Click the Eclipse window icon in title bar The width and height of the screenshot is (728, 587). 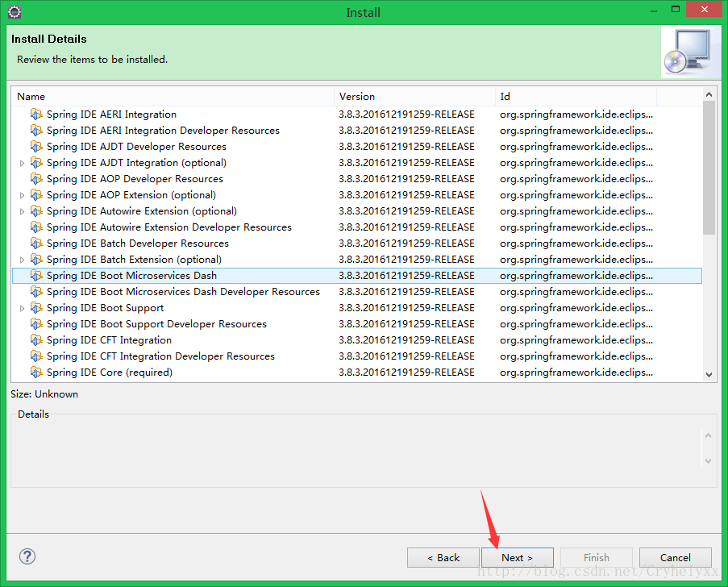tap(15, 12)
